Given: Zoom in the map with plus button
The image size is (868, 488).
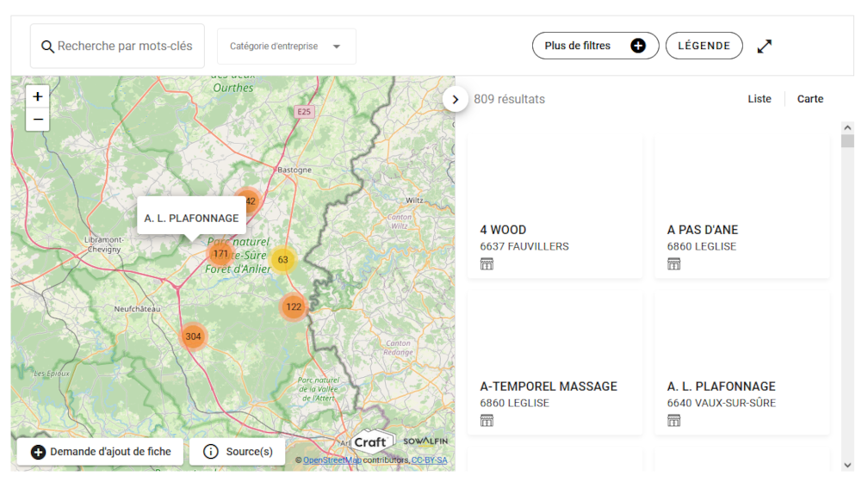Looking at the screenshot, I should [38, 96].
